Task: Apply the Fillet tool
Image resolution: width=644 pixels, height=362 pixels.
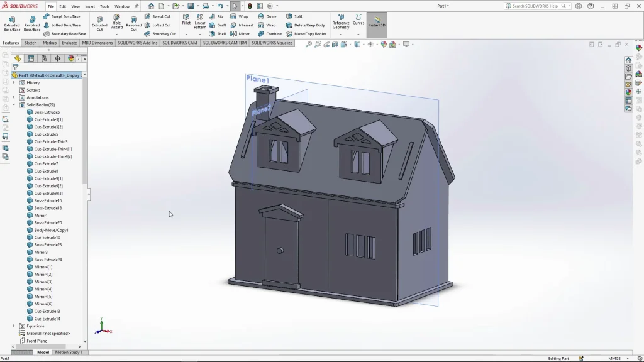Action: (186, 19)
